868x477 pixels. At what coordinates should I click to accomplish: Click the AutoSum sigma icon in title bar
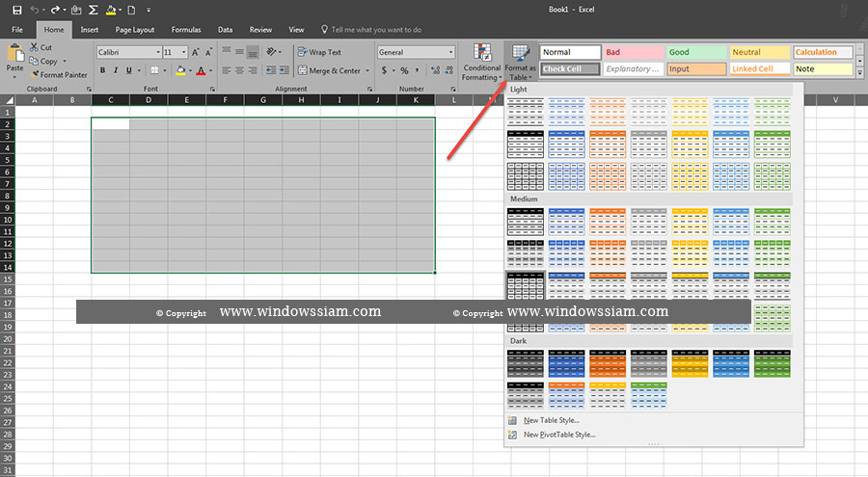coord(93,10)
